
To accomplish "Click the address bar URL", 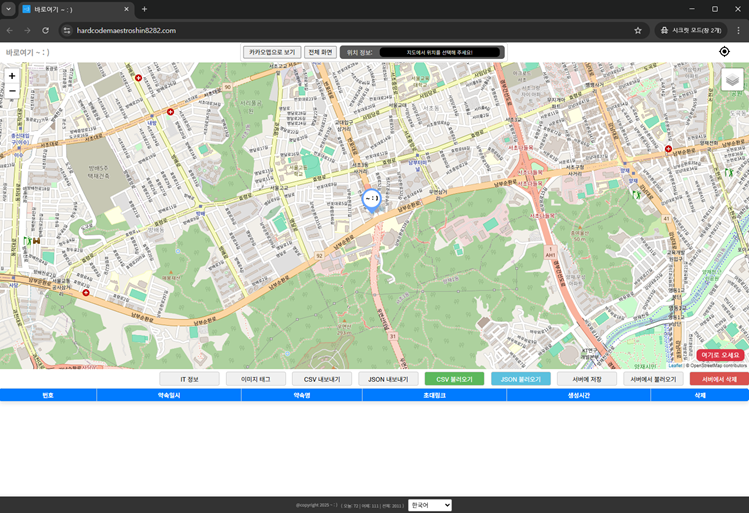I will [126, 30].
